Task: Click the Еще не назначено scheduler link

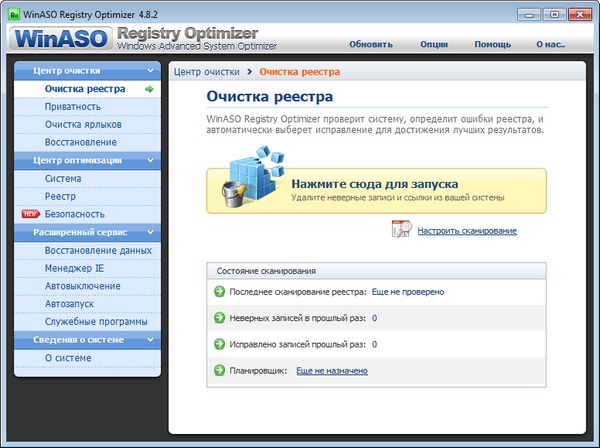Action: pyautogui.click(x=331, y=370)
